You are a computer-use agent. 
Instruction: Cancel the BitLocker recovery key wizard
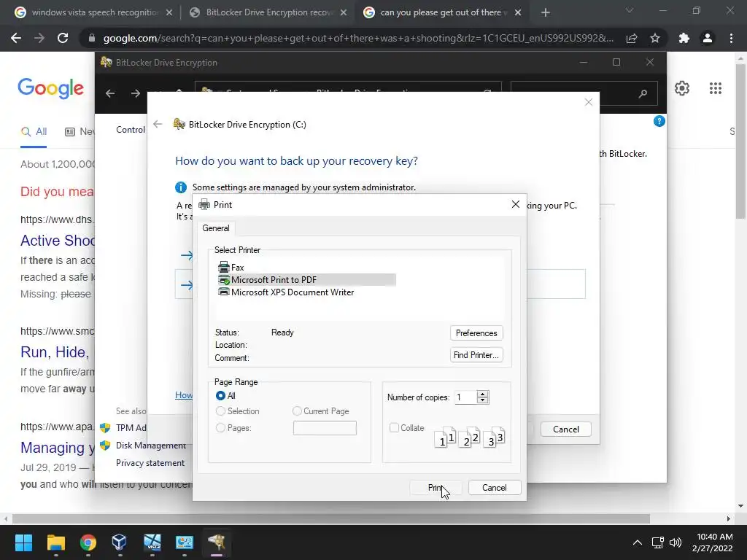click(x=566, y=429)
